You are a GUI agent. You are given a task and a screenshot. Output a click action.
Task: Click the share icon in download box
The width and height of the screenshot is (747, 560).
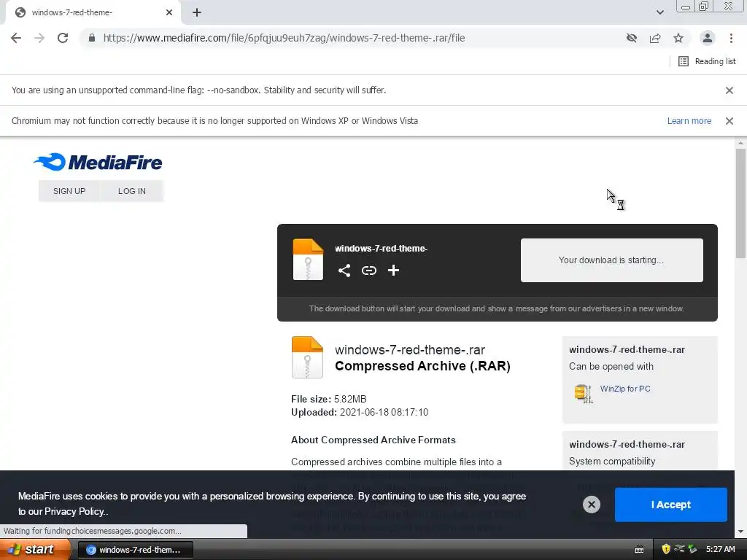tap(344, 271)
